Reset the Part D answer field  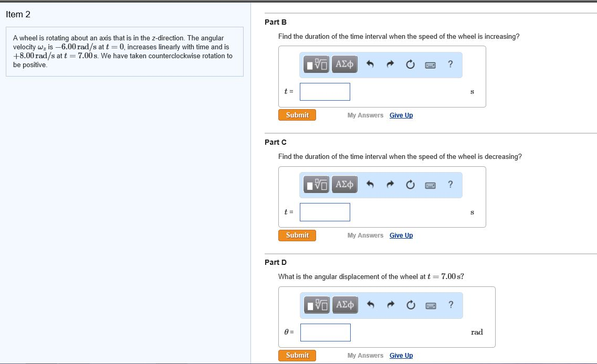[x=411, y=305]
